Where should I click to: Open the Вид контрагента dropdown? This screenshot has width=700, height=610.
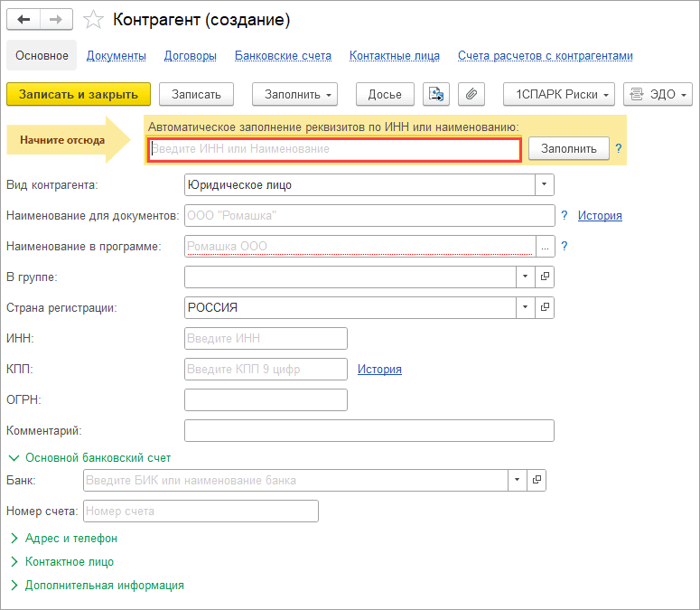pos(544,184)
